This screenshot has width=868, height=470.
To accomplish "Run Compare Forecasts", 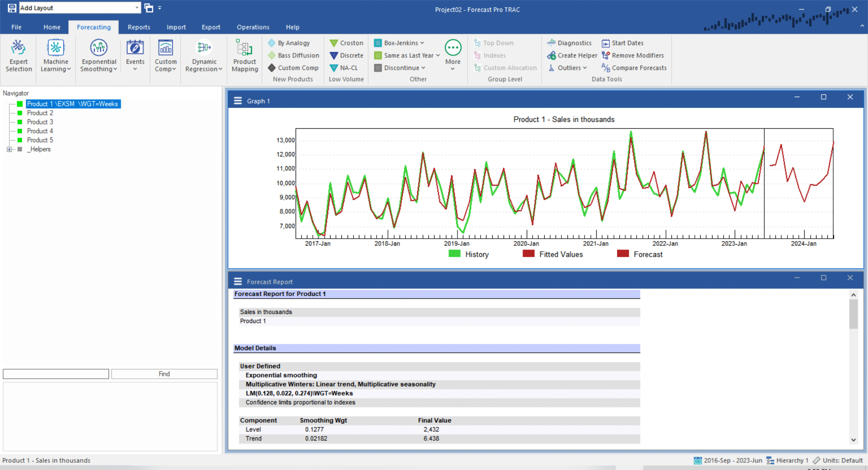I will pos(634,68).
